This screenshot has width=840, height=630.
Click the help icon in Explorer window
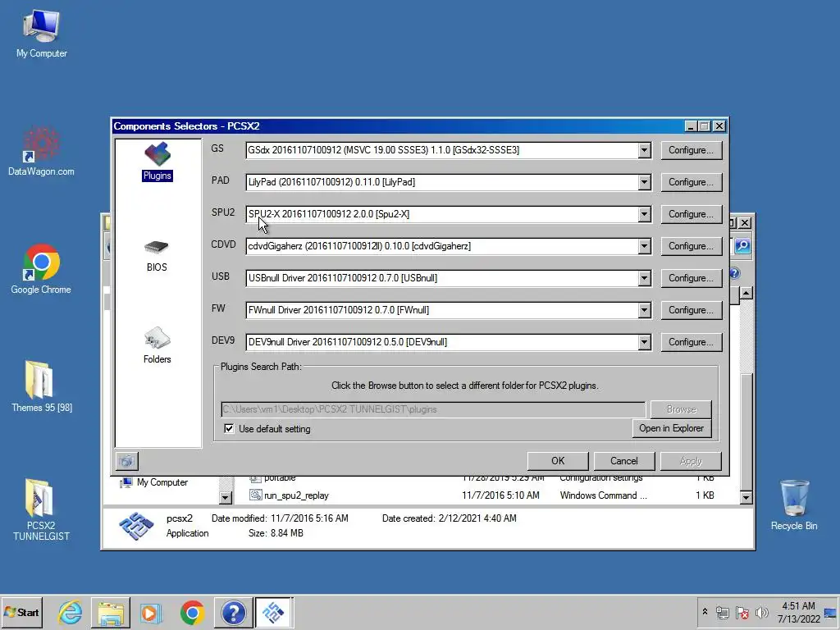734,273
